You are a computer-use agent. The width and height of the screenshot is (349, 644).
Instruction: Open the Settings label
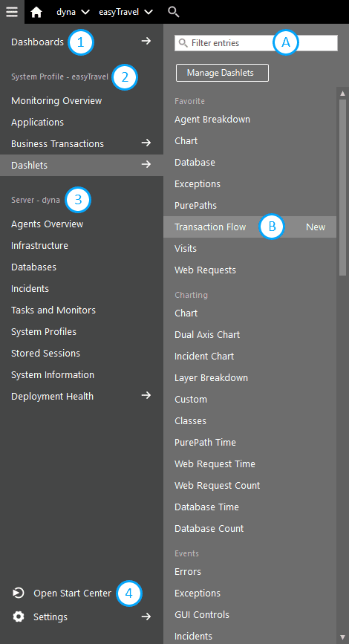click(50, 617)
